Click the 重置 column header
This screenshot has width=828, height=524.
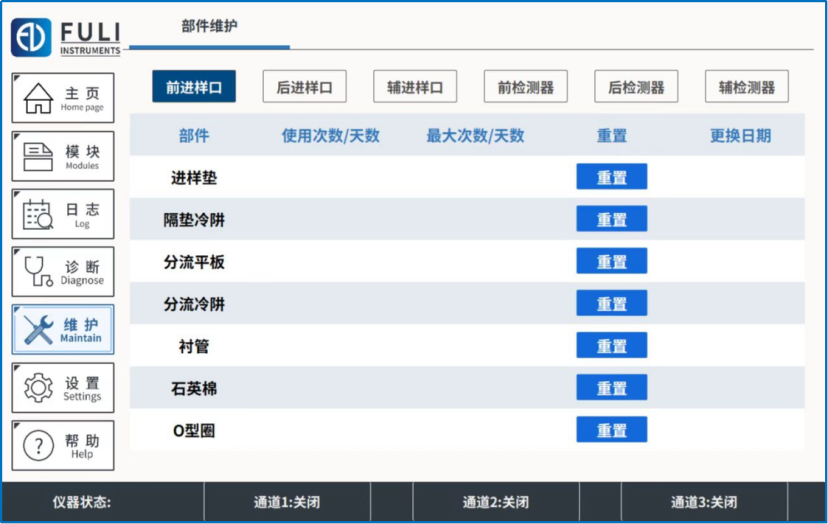[611, 136]
